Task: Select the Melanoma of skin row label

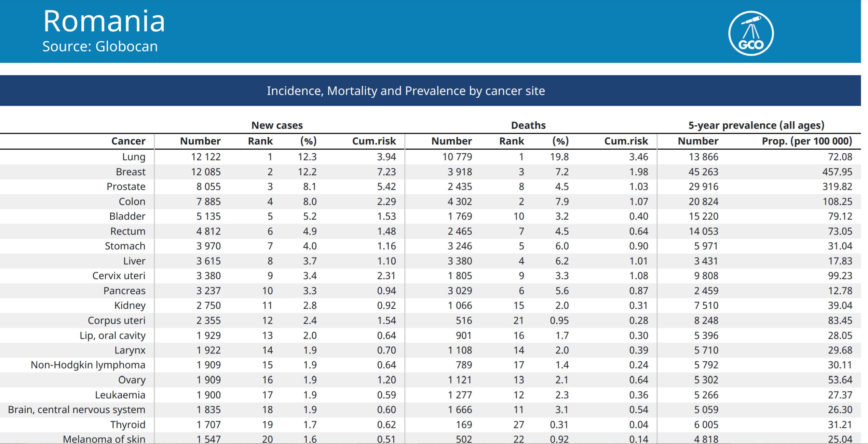Action: [x=104, y=439]
